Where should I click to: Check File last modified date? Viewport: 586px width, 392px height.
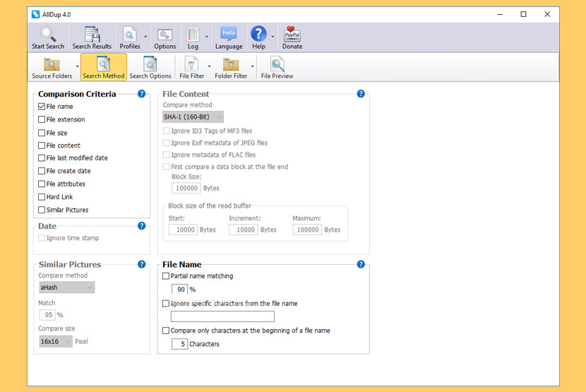[42, 158]
